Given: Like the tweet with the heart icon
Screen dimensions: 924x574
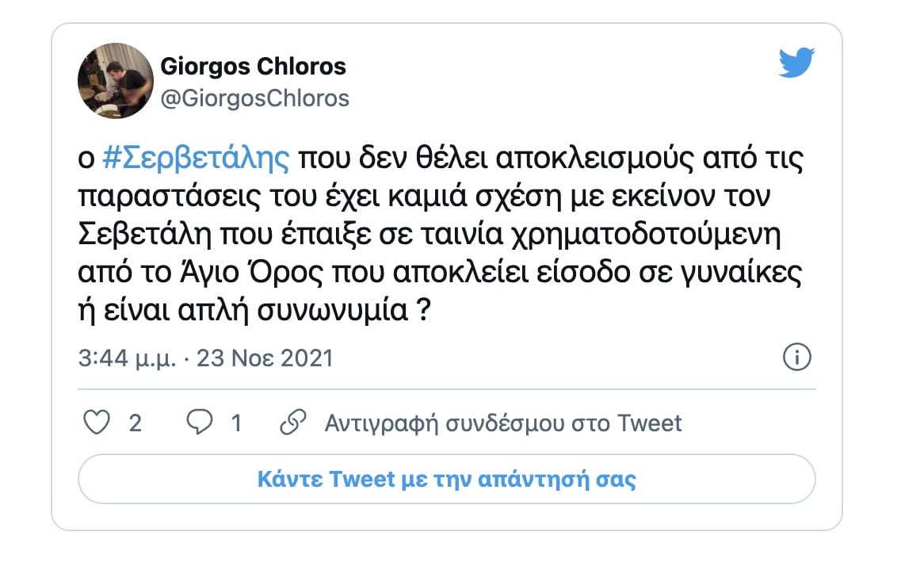Looking at the screenshot, I should [97, 423].
